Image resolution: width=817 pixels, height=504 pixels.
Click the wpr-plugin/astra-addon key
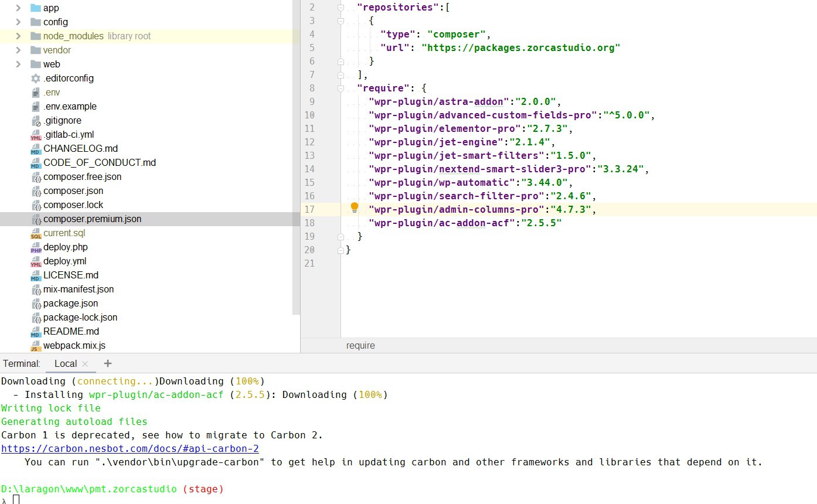tap(439, 102)
